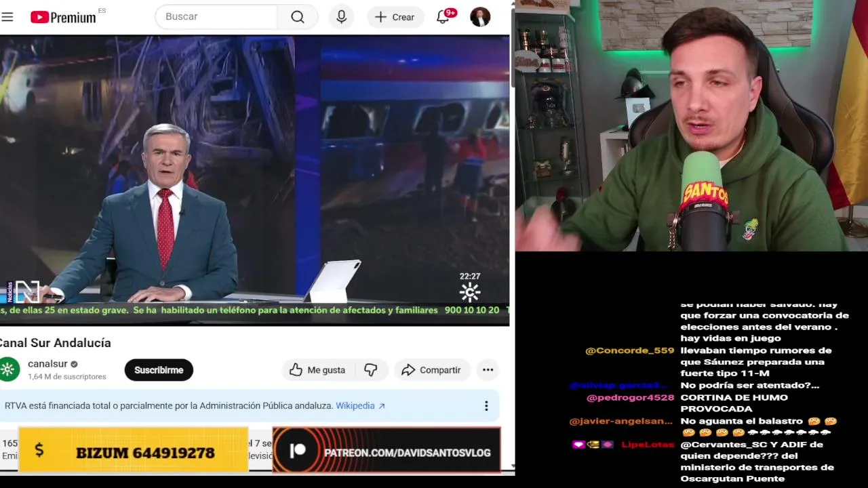Share the video with Compartir
868x488 pixels.
click(432, 370)
